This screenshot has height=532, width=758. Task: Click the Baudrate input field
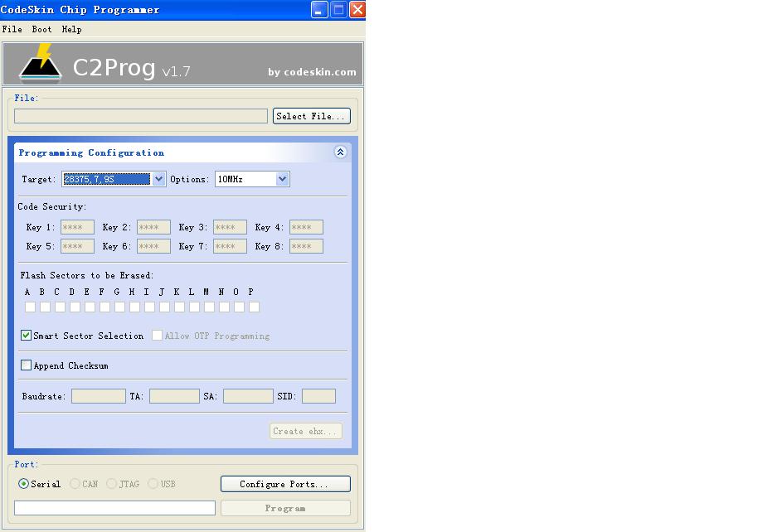(99, 396)
